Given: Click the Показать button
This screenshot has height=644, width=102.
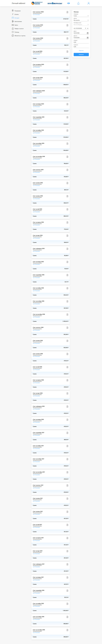Looking at the screenshot, I should (81, 54).
